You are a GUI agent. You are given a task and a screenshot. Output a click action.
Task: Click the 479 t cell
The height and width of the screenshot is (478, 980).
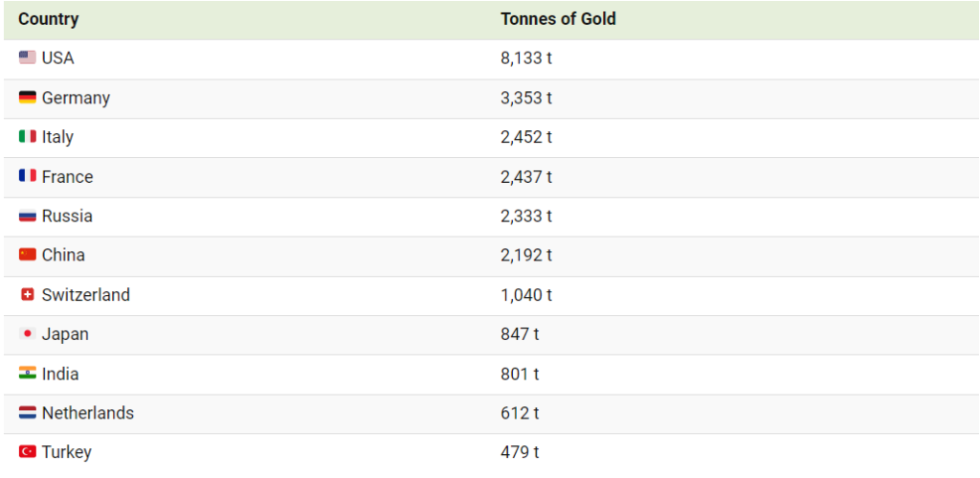(x=520, y=452)
